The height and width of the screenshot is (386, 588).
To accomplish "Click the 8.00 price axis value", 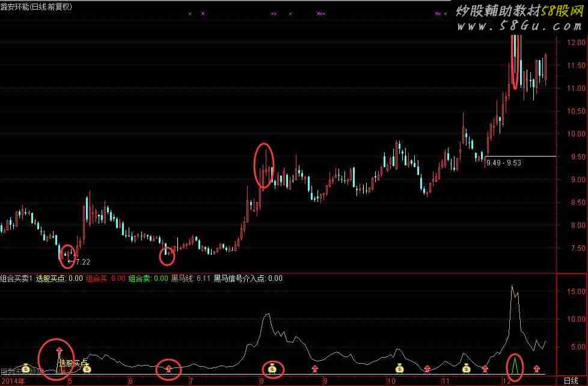I will coord(578,225).
